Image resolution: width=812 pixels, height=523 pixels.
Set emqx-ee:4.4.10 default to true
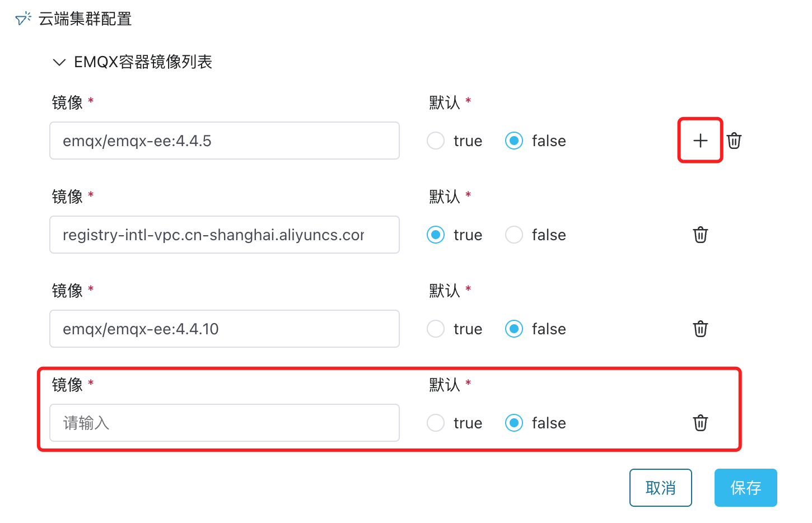click(436, 329)
